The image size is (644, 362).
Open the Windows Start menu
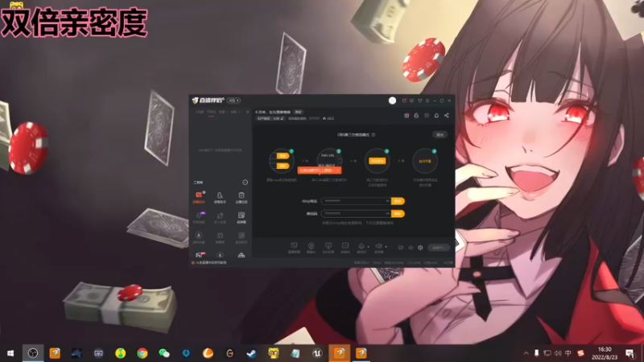(x=10, y=353)
